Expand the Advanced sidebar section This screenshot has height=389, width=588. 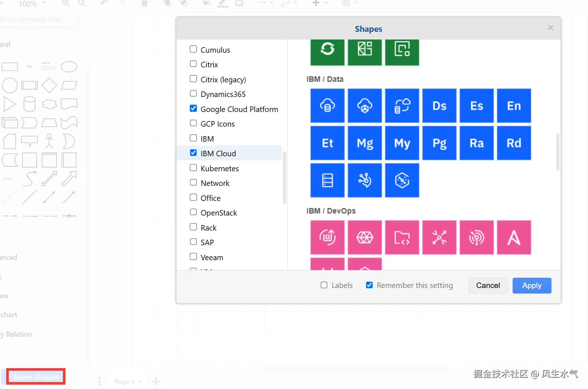[x=9, y=257]
